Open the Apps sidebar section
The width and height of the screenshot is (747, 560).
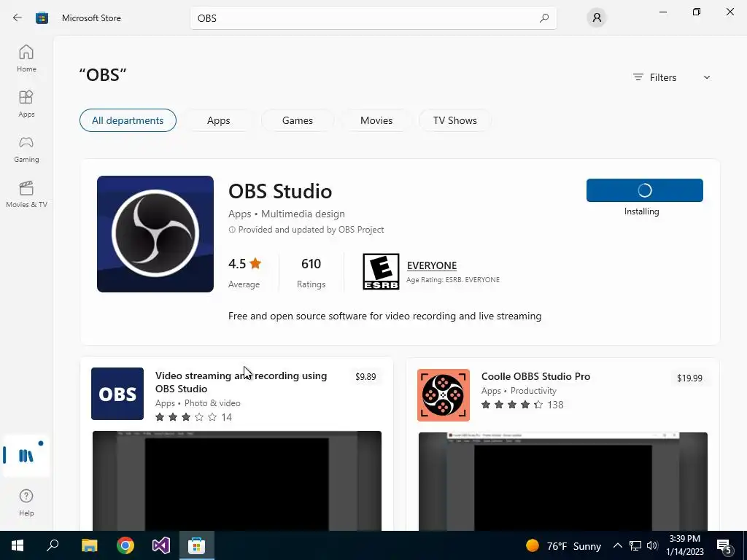tap(26, 104)
